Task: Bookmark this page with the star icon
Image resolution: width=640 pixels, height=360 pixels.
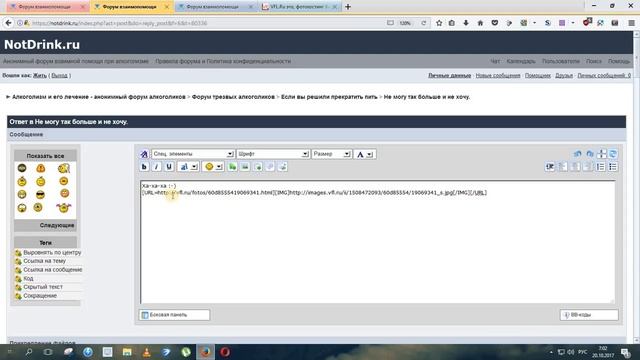Action: (439, 23)
